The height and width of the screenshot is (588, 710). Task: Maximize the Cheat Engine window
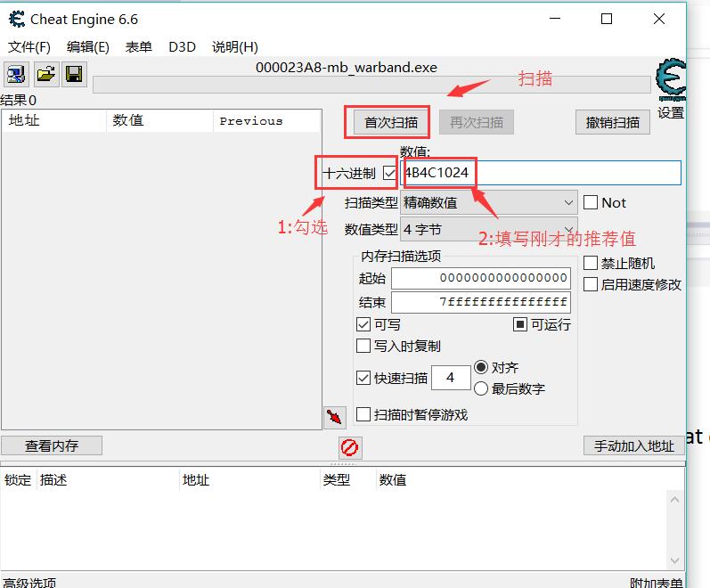pos(607,19)
